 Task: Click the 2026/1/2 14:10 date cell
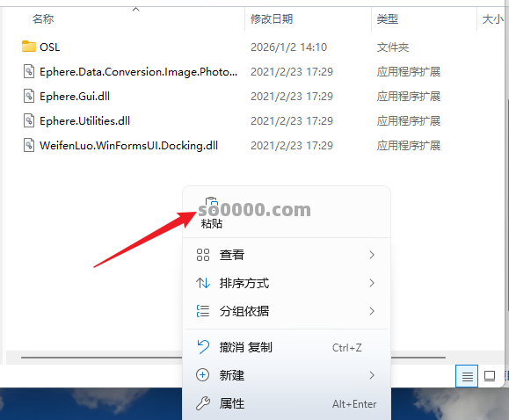coord(288,47)
